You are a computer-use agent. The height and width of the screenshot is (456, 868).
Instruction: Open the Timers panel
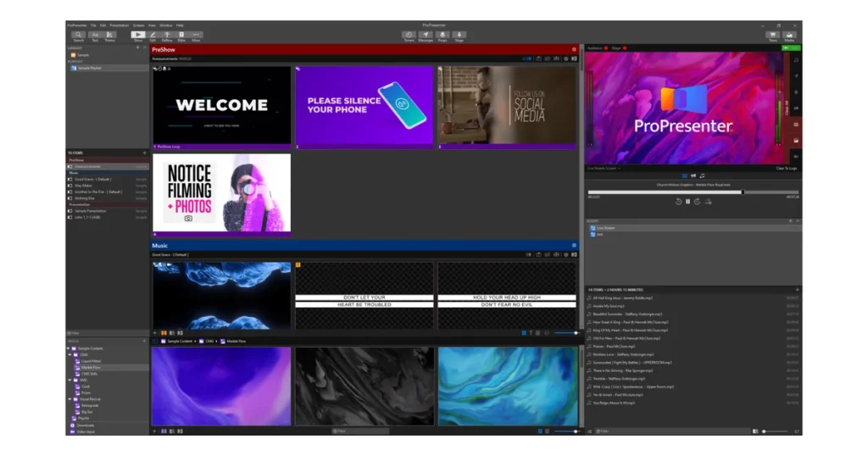coord(409,36)
